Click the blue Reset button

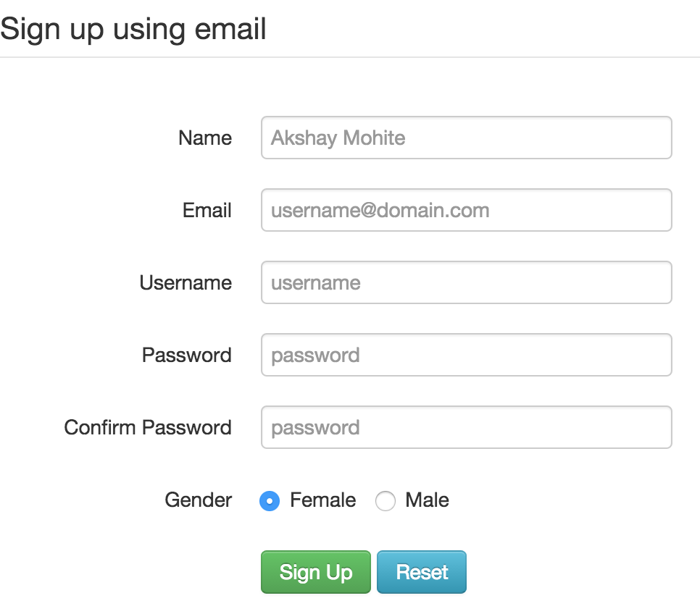[422, 572]
